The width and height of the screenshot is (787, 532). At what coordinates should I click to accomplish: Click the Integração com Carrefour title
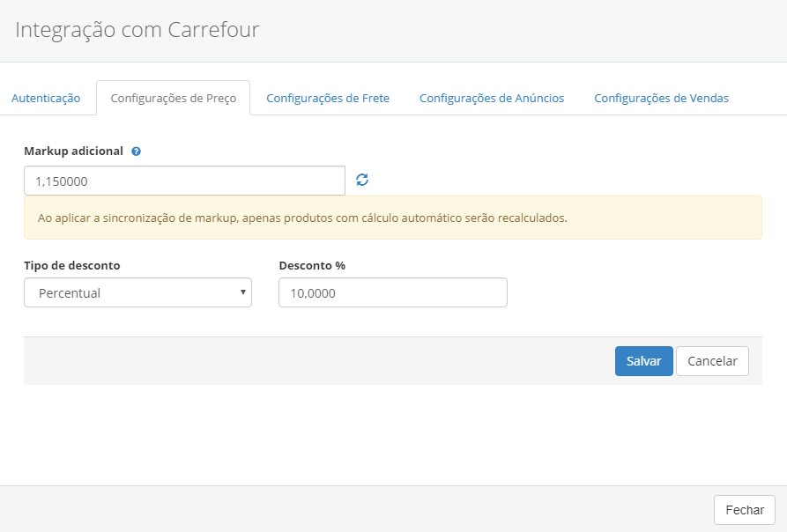[137, 30]
